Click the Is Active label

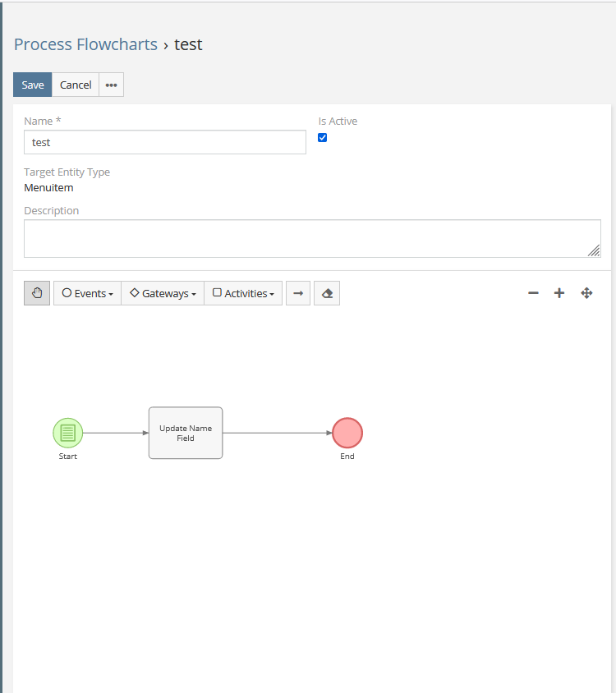338,121
